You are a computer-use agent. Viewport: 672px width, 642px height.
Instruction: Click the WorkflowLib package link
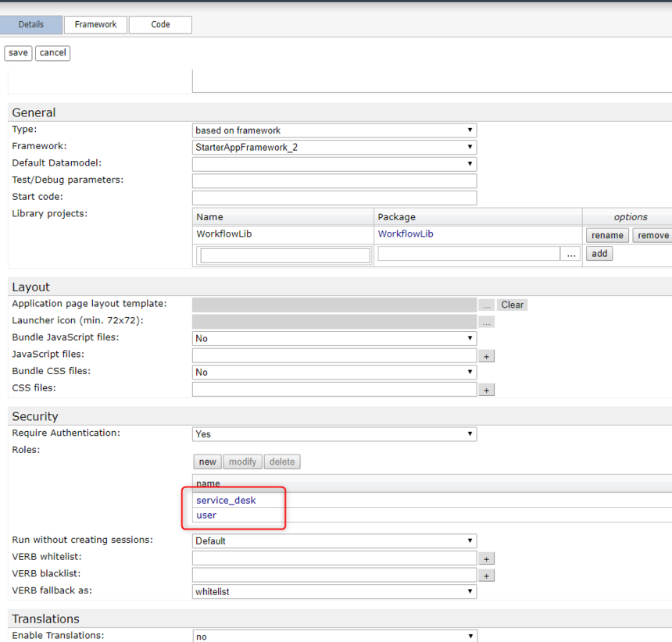pyautogui.click(x=405, y=234)
